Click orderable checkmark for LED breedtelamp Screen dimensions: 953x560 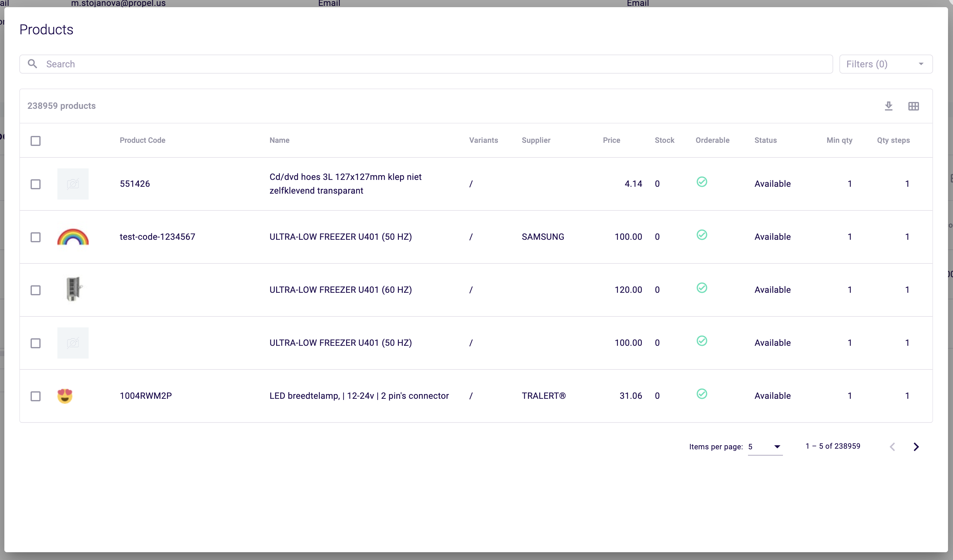pos(701,394)
